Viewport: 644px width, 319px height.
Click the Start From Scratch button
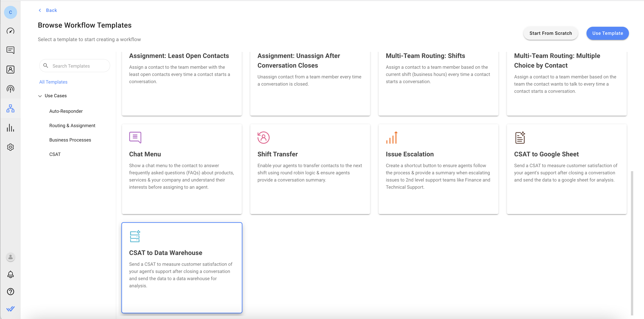(x=550, y=33)
